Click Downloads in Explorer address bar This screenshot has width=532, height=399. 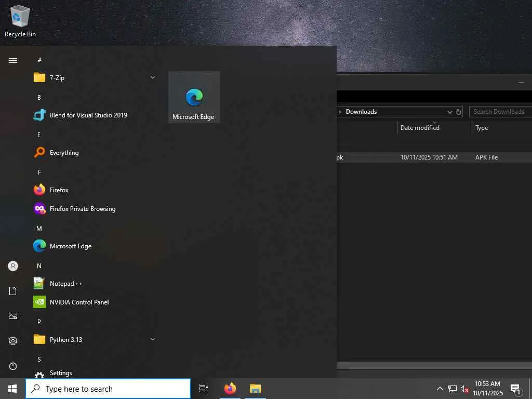click(x=361, y=112)
